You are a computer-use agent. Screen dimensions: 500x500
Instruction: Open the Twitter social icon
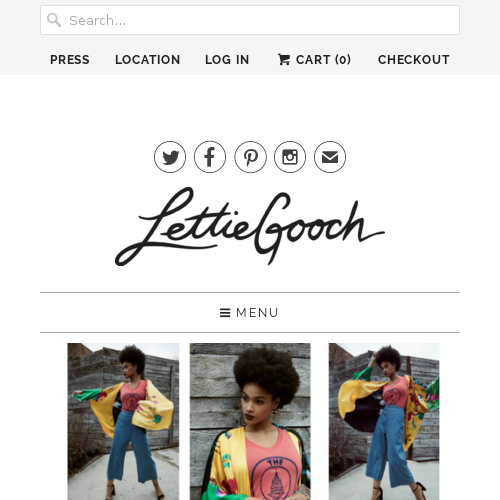(170, 157)
